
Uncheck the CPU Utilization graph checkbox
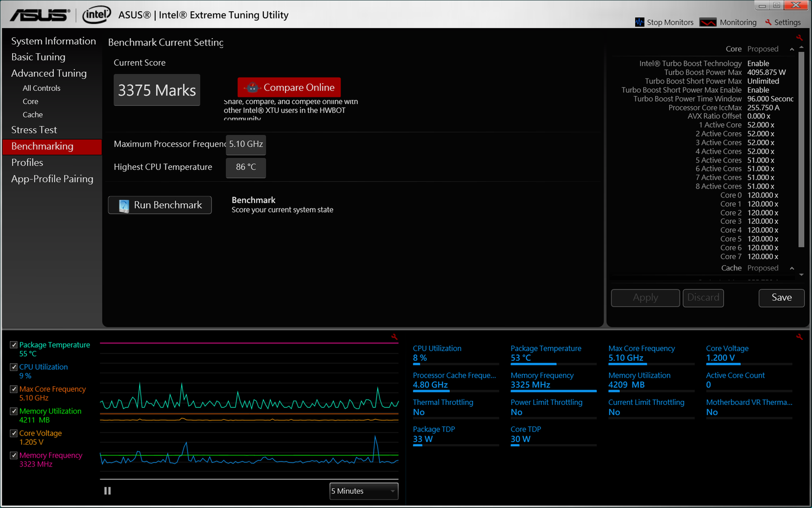[x=14, y=367]
